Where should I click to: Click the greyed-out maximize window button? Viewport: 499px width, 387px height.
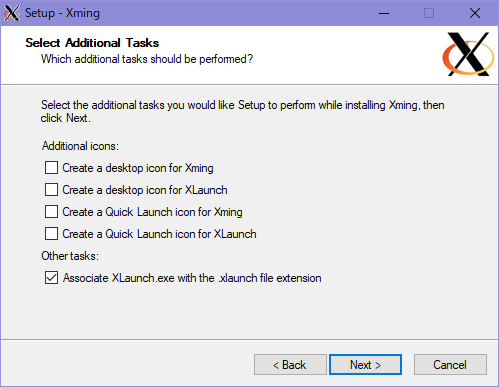pos(429,13)
